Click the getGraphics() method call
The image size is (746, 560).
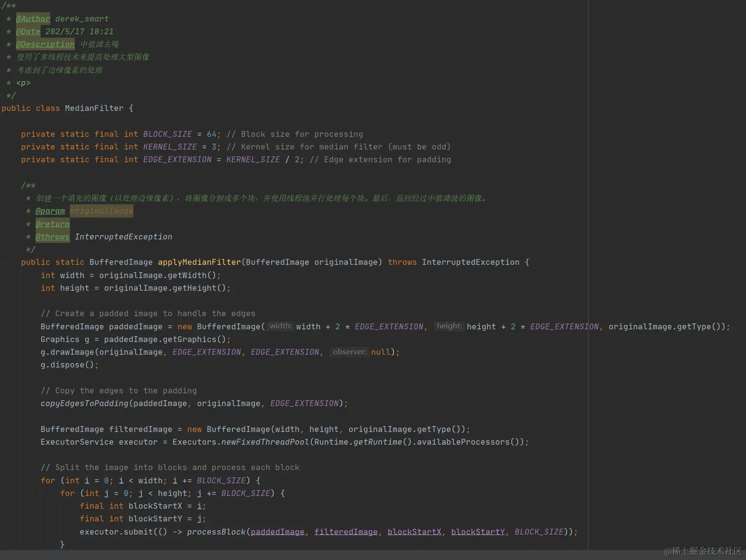tap(195, 339)
